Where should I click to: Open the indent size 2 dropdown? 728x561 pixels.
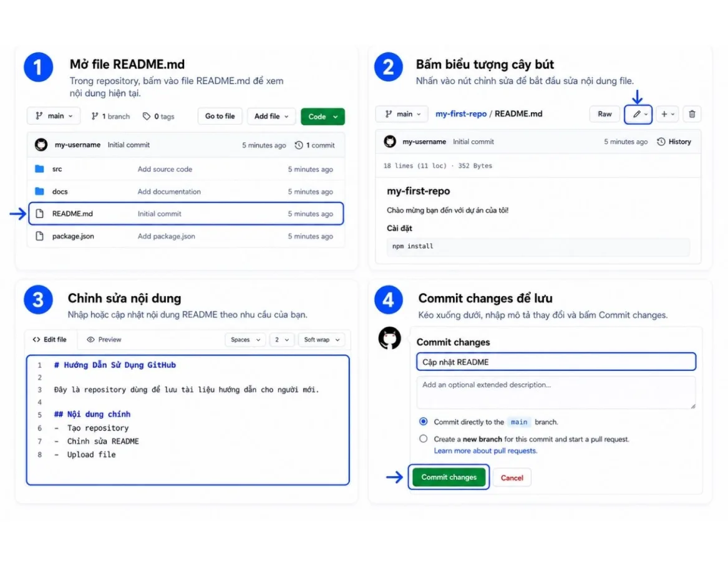click(281, 340)
